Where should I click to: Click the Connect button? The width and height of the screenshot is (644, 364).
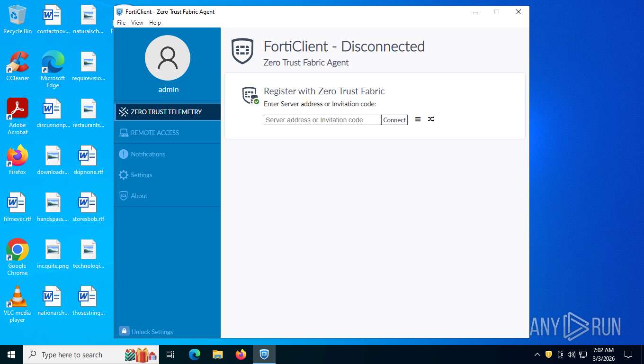click(394, 120)
